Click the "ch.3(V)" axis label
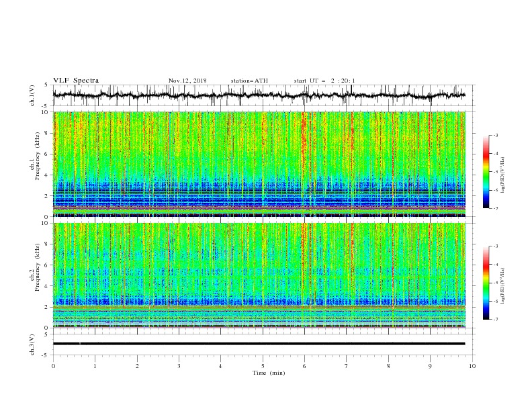 point(32,345)
